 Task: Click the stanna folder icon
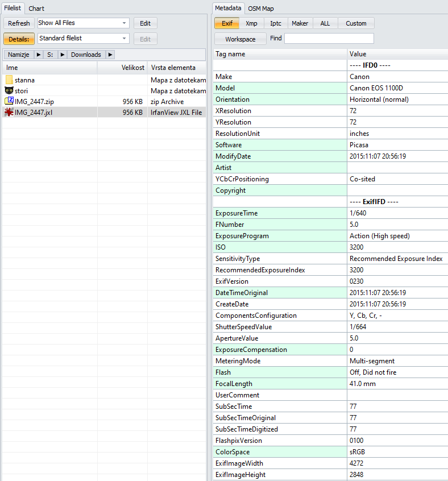tap(9, 79)
